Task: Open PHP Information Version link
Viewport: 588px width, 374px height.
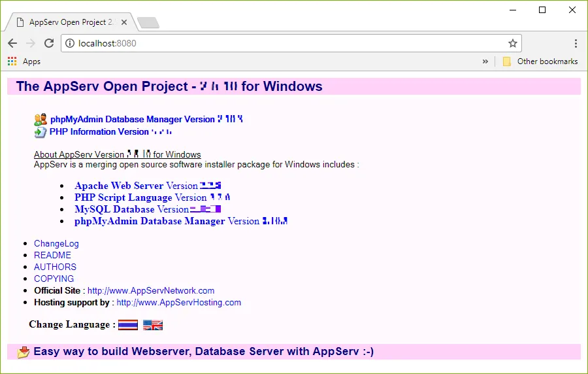Action: 110,131
